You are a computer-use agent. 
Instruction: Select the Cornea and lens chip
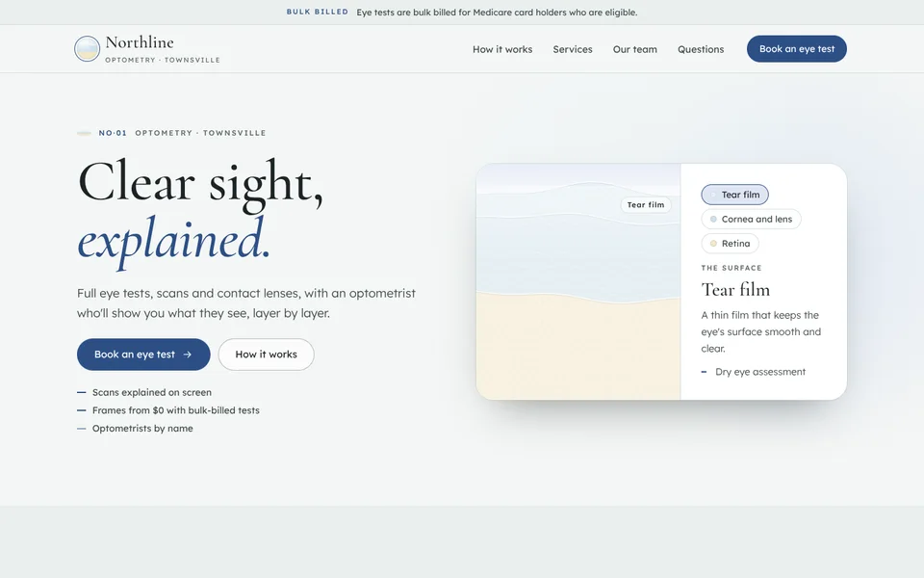[751, 219]
